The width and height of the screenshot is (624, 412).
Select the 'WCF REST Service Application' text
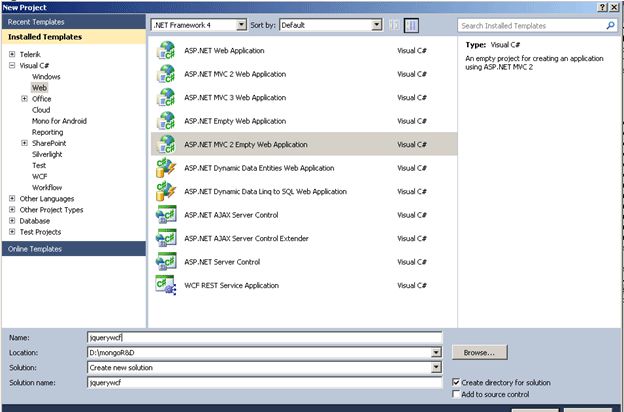pyautogui.click(x=231, y=285)
